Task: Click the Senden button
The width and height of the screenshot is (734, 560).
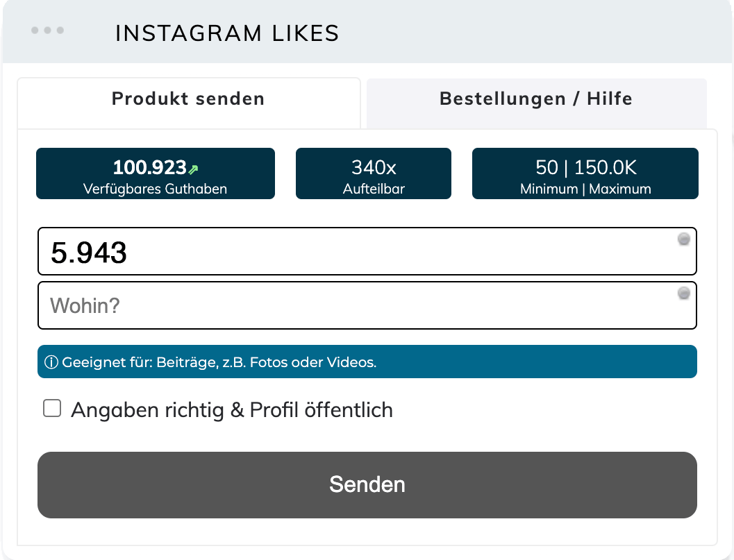Action: 367,484
